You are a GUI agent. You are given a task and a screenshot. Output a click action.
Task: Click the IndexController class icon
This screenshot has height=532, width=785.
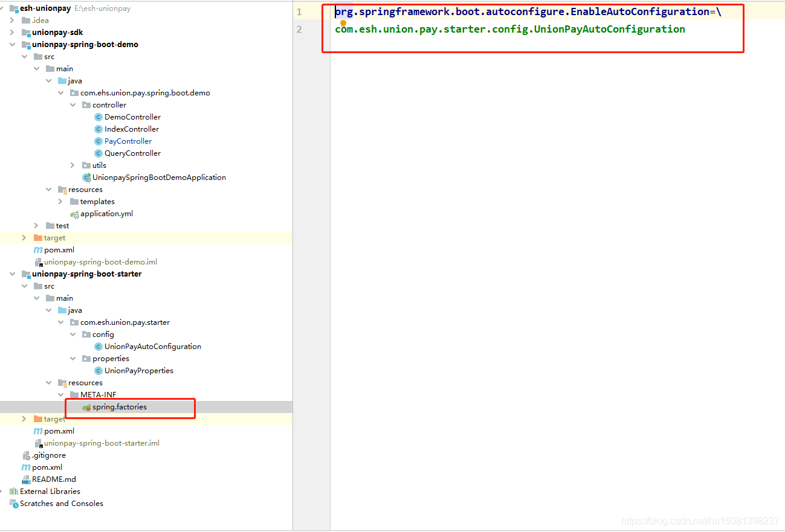[x=99, y=129]
